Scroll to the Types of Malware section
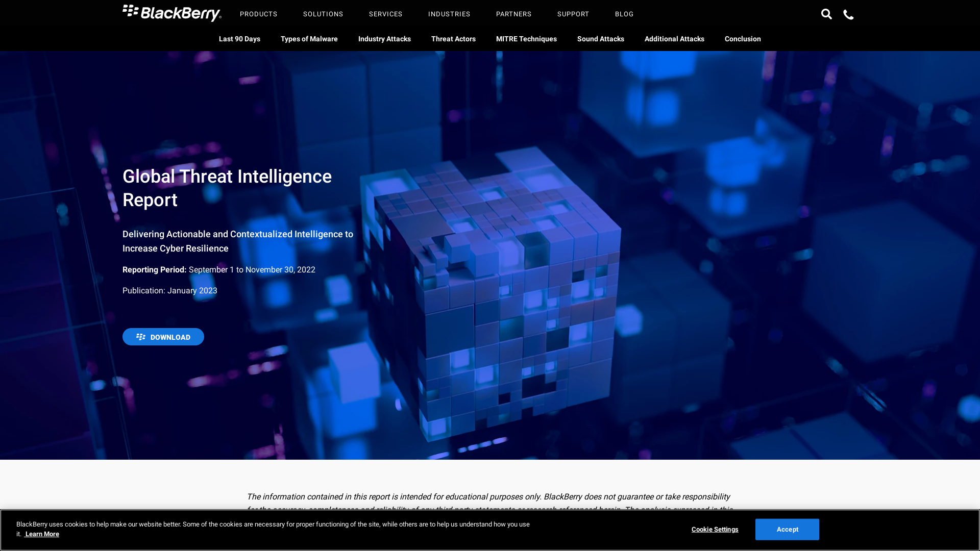The height and width of the screenshot is (551, 980). pyautogui.click(x=309, y=38)
